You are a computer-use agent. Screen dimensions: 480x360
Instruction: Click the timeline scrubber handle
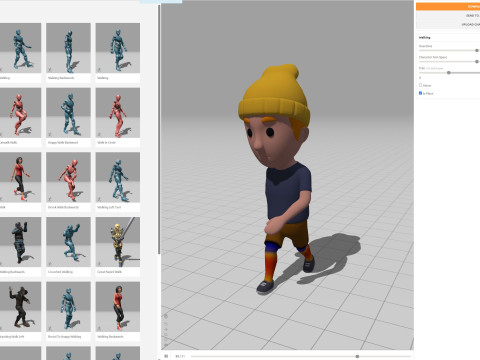click(x=357, y=356)
